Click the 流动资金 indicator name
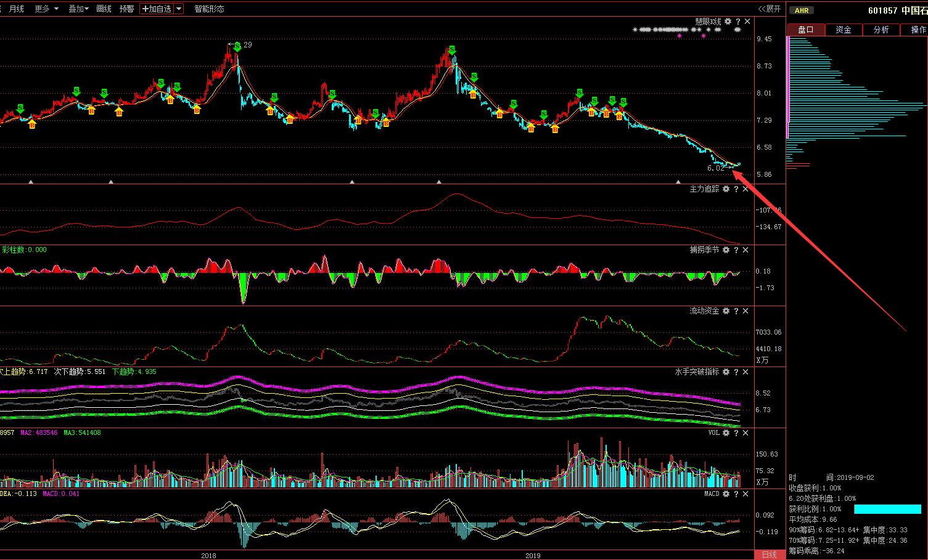The width and height of the screenshot is (928, 560). 704,311
